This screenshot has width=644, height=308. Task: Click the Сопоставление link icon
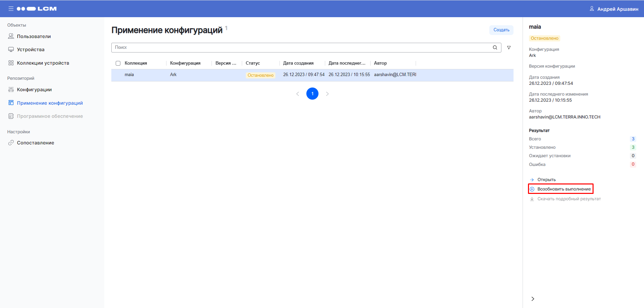pos(11,143)
